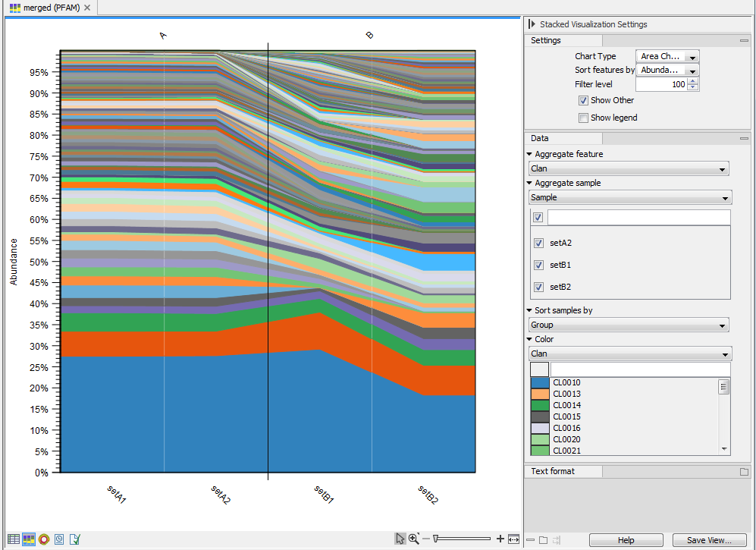Select the stacked bar chart view icon

click(x=29, y=539)
